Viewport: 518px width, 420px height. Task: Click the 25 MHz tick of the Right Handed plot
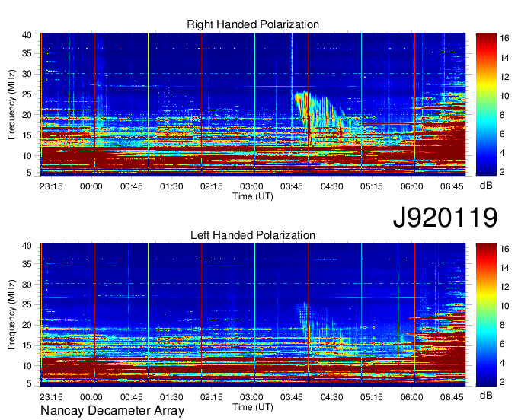[27, 94]
